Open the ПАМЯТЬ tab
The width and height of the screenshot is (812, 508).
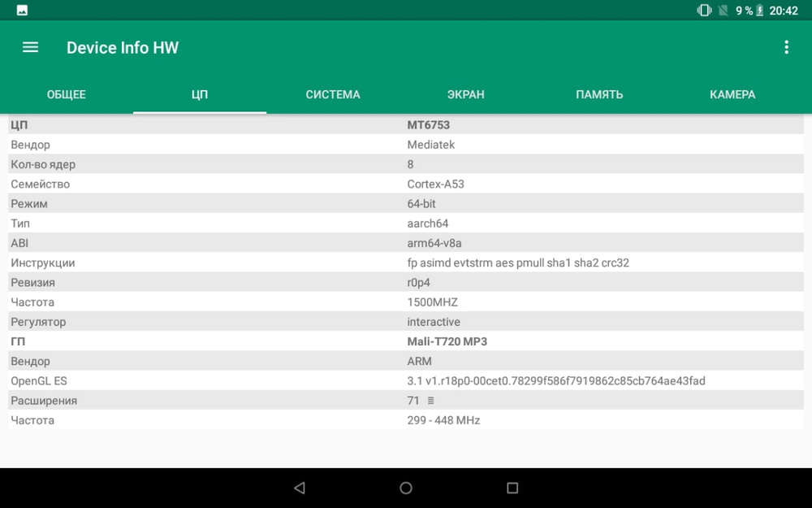(599, 94)
